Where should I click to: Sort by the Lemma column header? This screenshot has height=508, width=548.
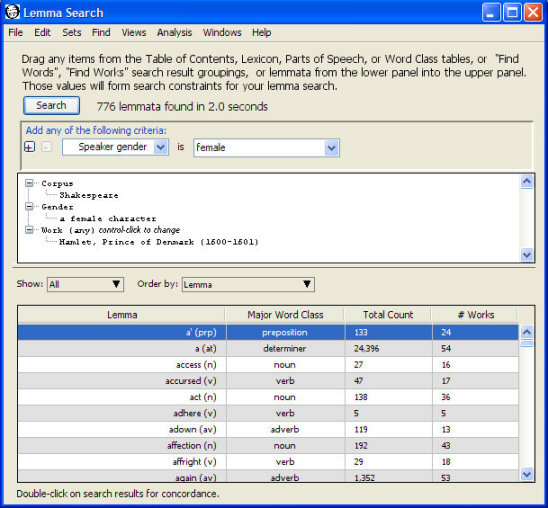pyautogui.click(x=122, y=315)
